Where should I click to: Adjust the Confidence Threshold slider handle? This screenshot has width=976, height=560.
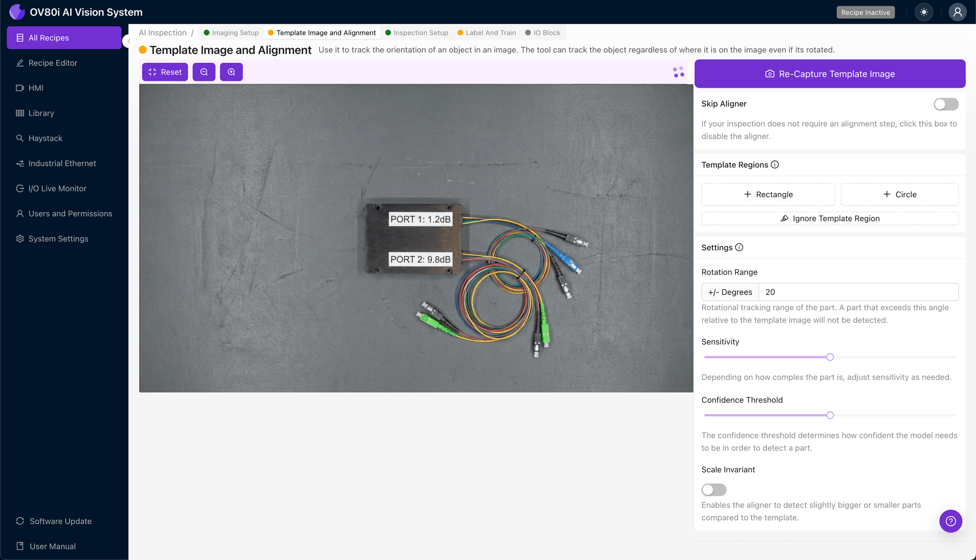830,415
